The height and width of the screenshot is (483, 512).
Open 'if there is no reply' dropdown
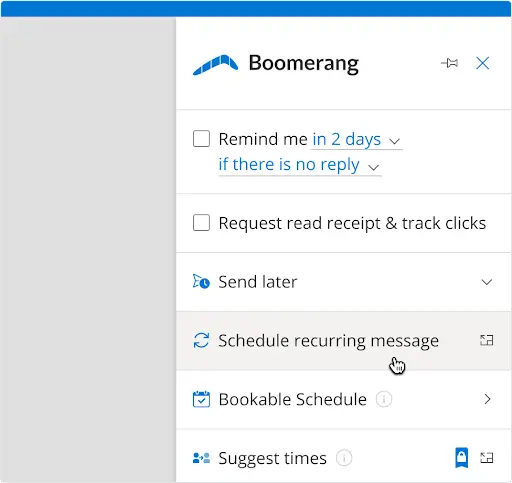(x=299, y=165)
